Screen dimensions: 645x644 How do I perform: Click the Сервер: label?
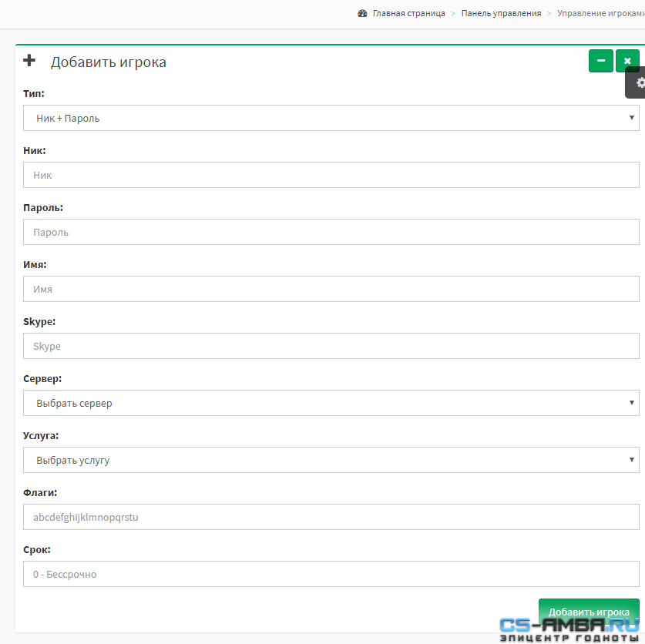[42, 379]
